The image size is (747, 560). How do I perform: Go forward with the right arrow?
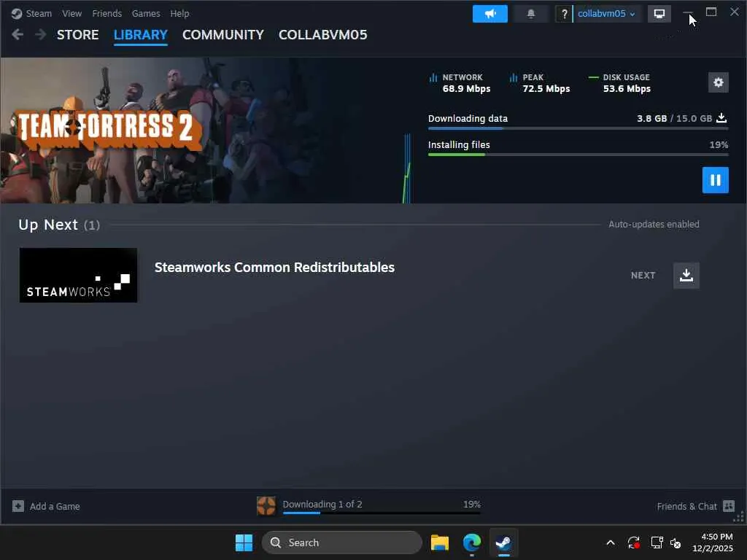click(x=41, y=34)
